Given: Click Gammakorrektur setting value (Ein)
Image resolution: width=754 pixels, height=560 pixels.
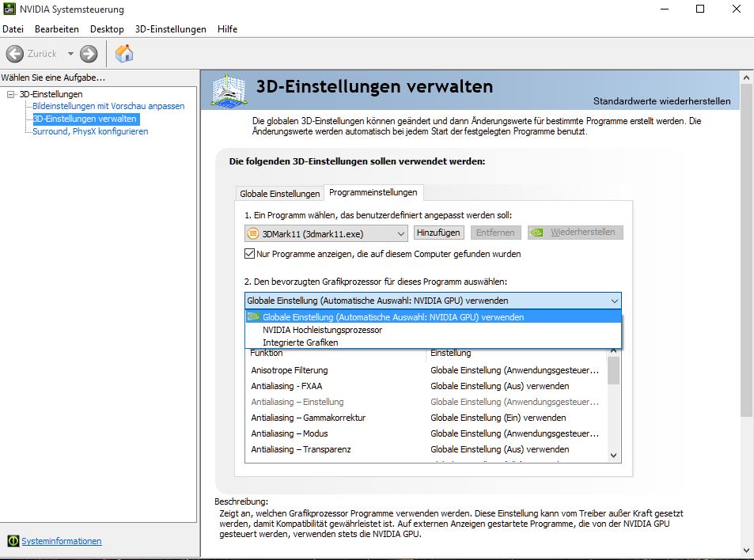Looking at the screenshot, I should coord(498,418).
